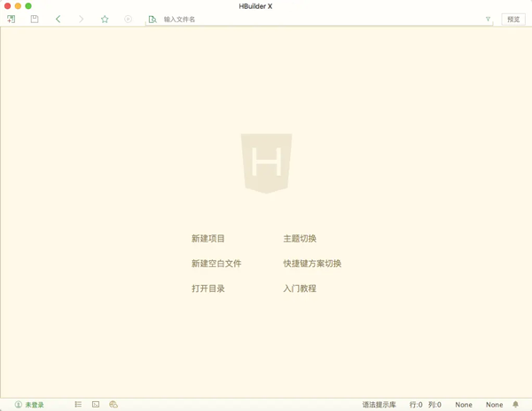Go forward with the right arrow

81,19
